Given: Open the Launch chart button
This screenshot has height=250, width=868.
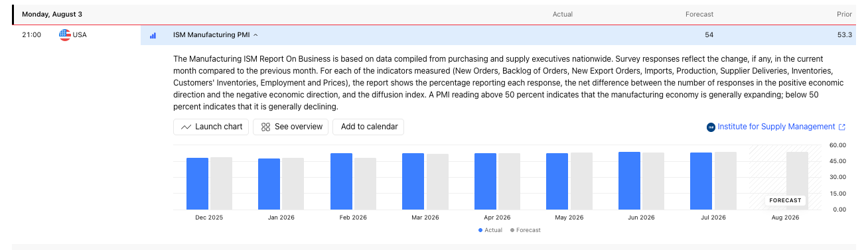Looking at the screenshot, I should pyautogui.click(x=211, y=127).
